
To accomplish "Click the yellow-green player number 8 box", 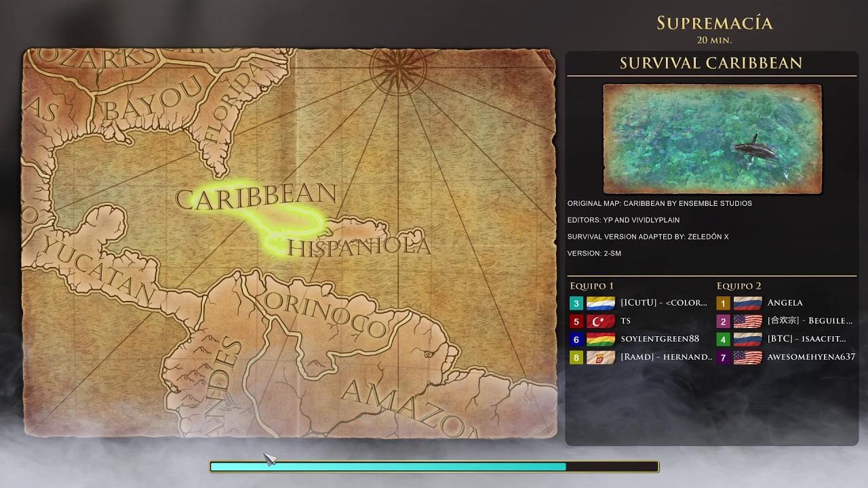I will (576, 357).
